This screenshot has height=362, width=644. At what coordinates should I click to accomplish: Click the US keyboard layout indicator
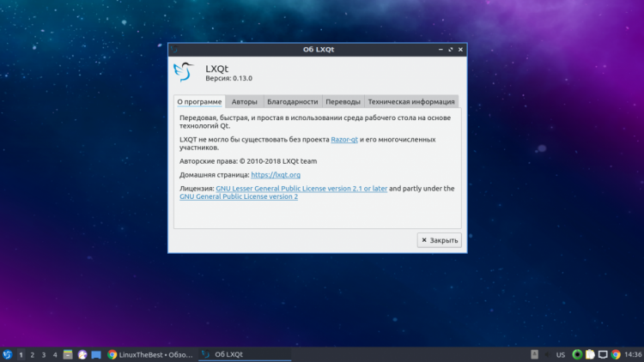(560, 354)
